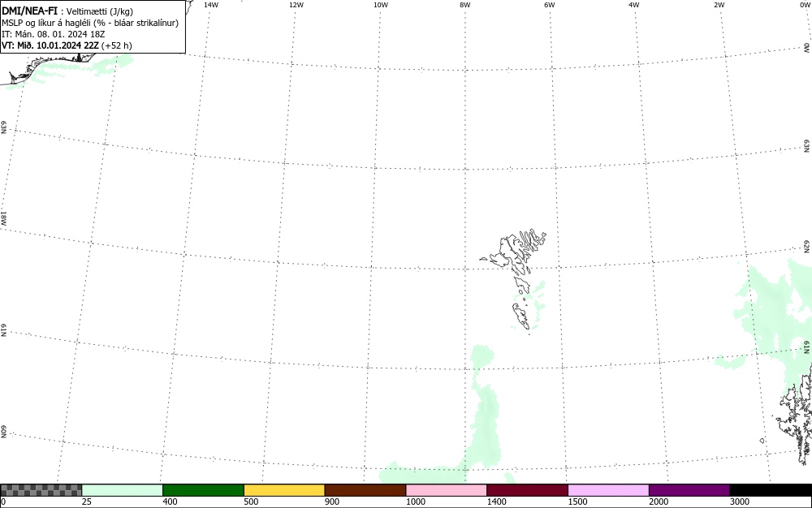Click the 63N label on left edge
812x508 pixels.
(3, 127)
